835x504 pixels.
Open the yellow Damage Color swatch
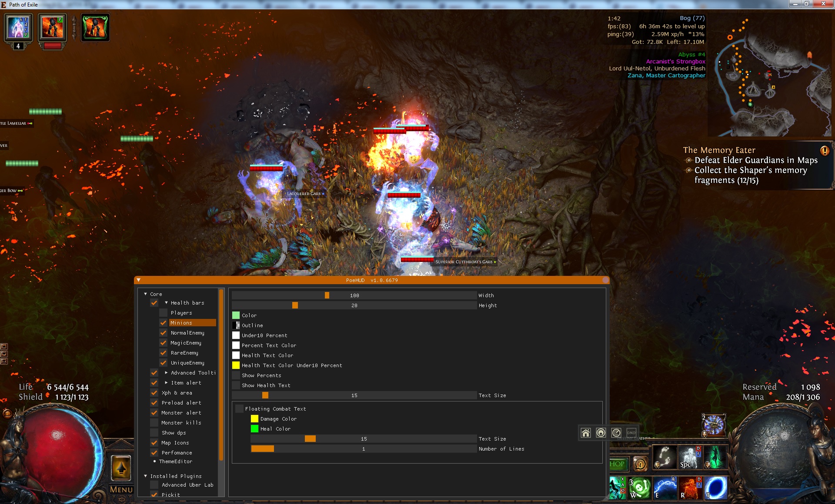point(254,419)
